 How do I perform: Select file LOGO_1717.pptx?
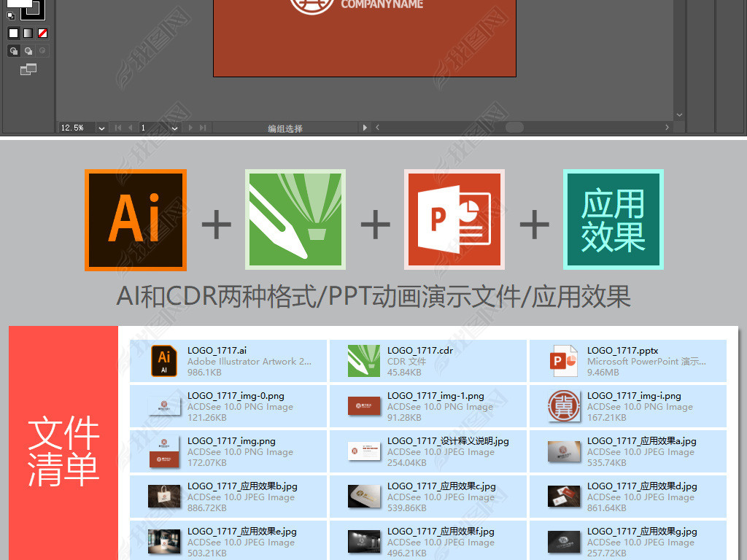coord(628,361)
